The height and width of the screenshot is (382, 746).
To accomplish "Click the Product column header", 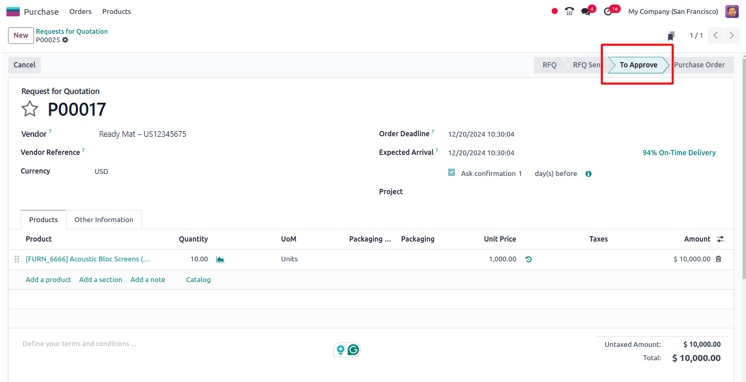I will (x=39, y=239).
